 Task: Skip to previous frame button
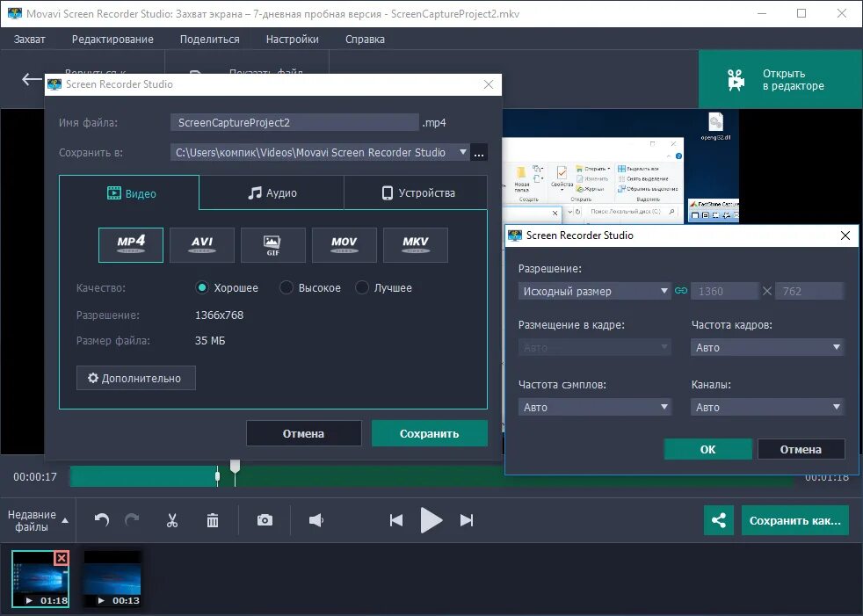pos(395,520)
